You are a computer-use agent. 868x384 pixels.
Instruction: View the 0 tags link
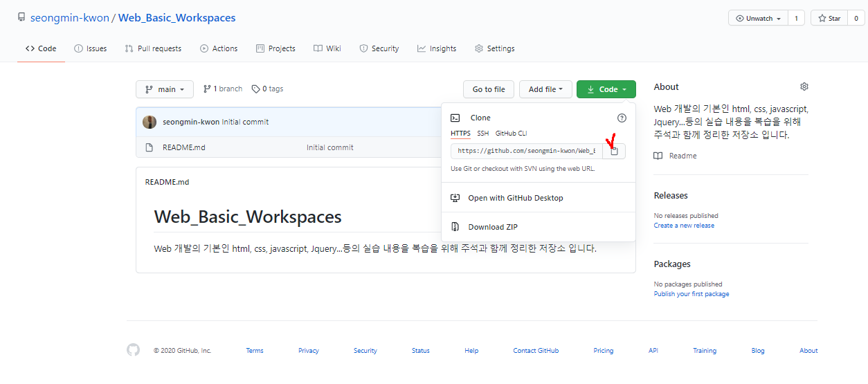point(267,89)
